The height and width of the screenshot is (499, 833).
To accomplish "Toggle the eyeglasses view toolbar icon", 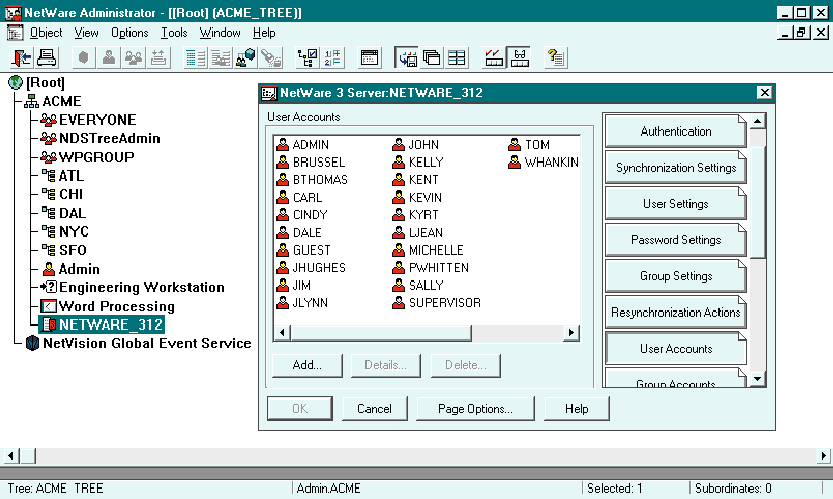I will tap(519, 57).
